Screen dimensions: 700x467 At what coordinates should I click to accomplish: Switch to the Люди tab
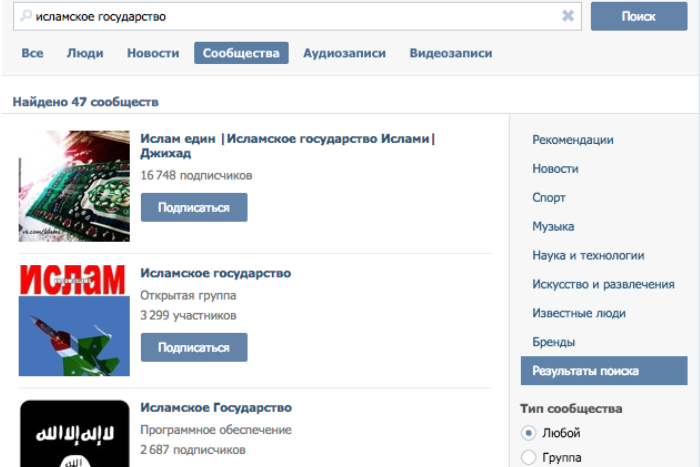tap(85, 53)
